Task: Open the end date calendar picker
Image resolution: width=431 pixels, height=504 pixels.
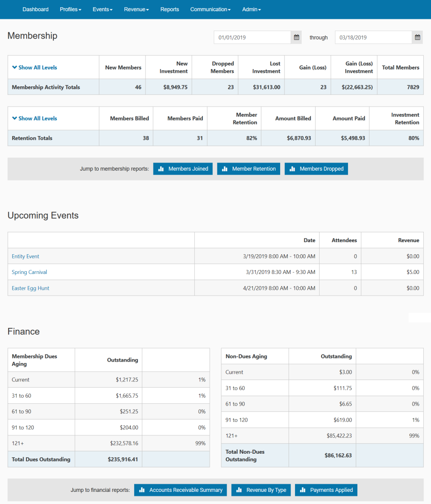Action: (x=417, y=37)
